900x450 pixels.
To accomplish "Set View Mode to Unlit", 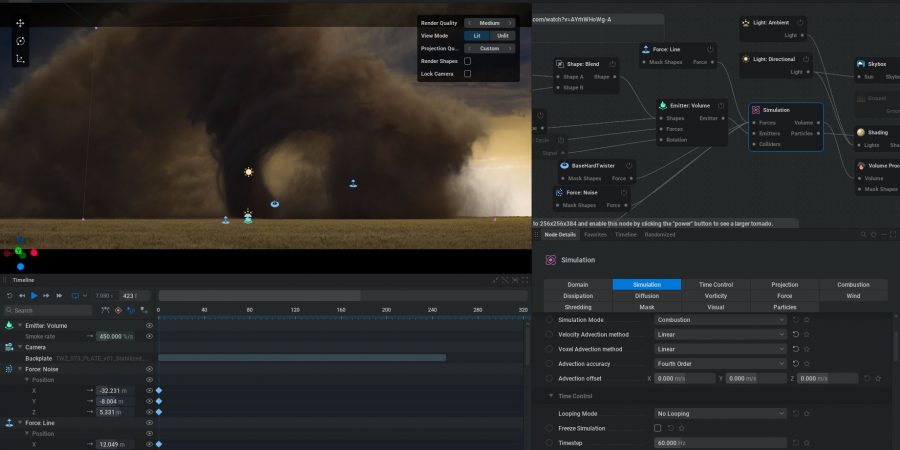I will (503, 35).
